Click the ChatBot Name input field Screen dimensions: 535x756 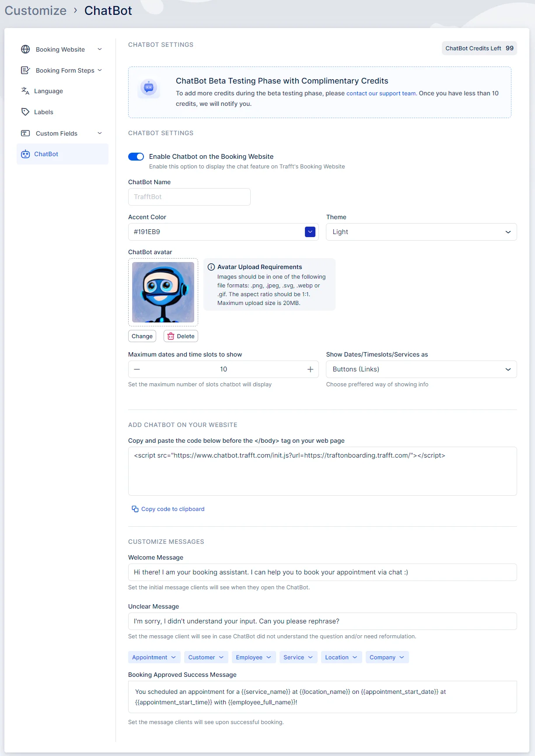pos(189,197)
